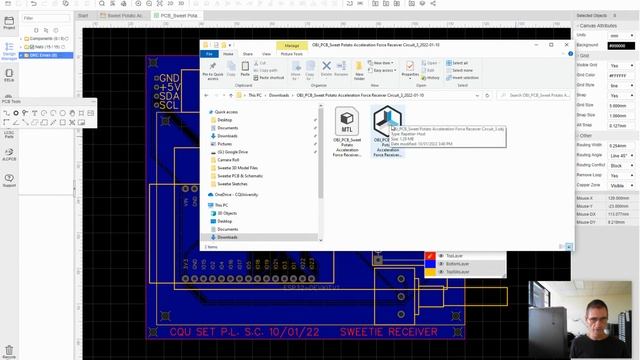Open the Visible Grid dropdown

pos(621,65)
